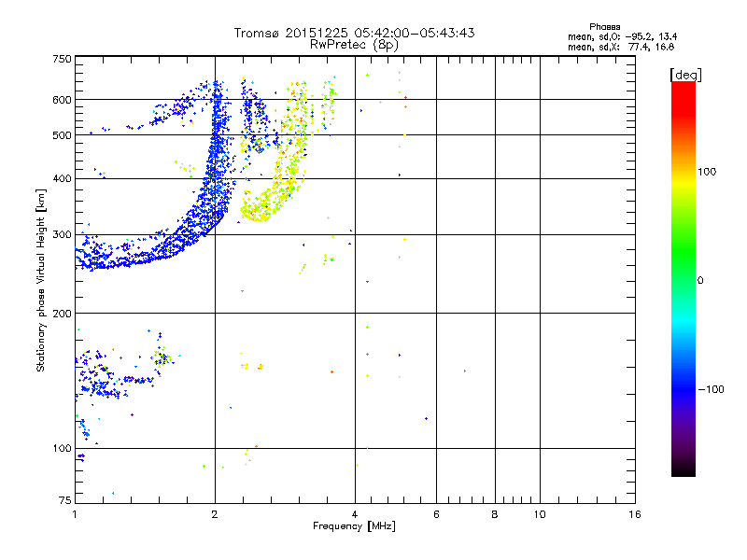Click the '600' y-axis tick label

coord(62,100)
